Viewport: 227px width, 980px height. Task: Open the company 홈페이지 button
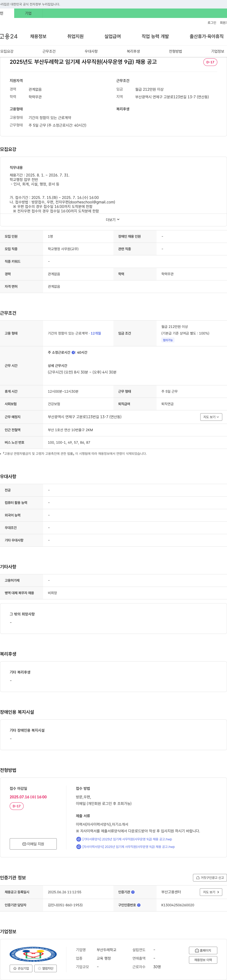click(203, 950)
